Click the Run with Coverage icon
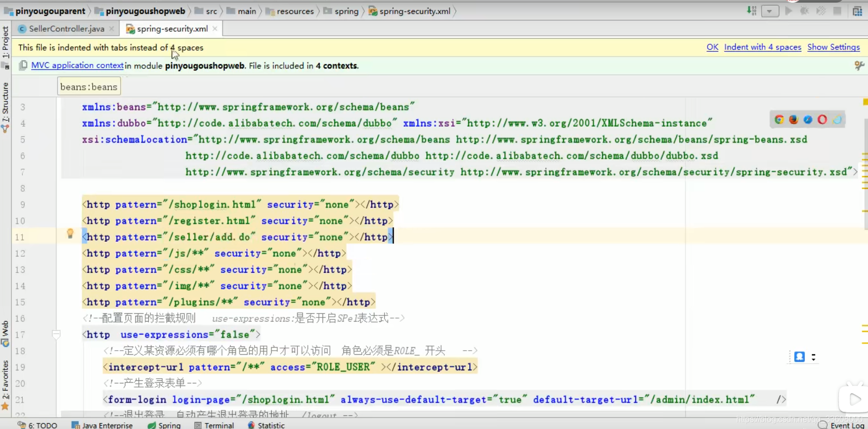868x429 pixels. pos(821,11)
